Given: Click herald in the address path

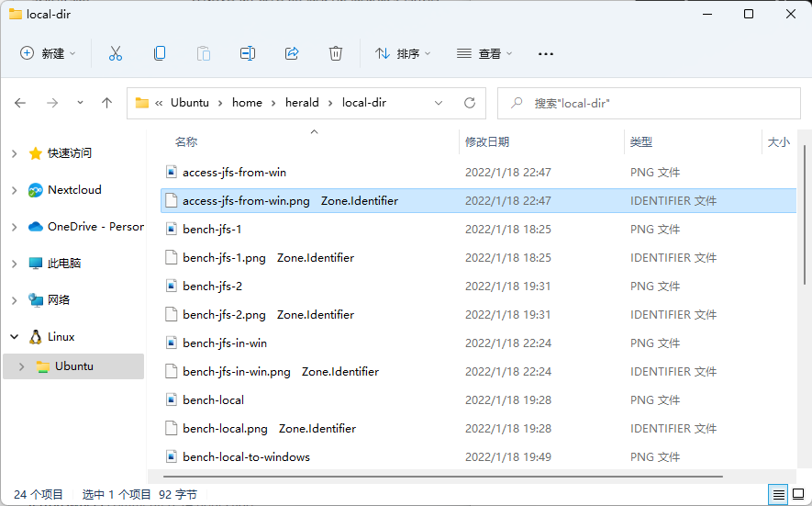Looking at the screenshot, I should click(x=302, y=103).
